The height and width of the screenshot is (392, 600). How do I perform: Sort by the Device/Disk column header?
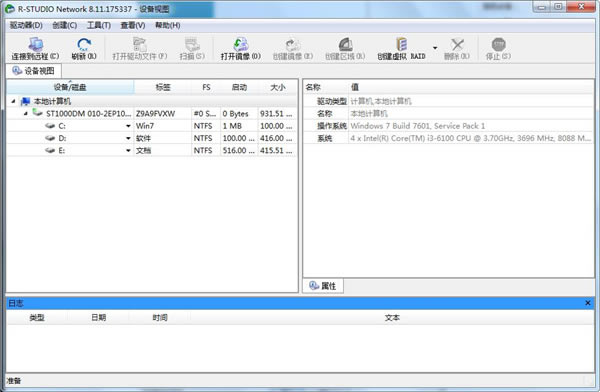(x=70, y=87)
